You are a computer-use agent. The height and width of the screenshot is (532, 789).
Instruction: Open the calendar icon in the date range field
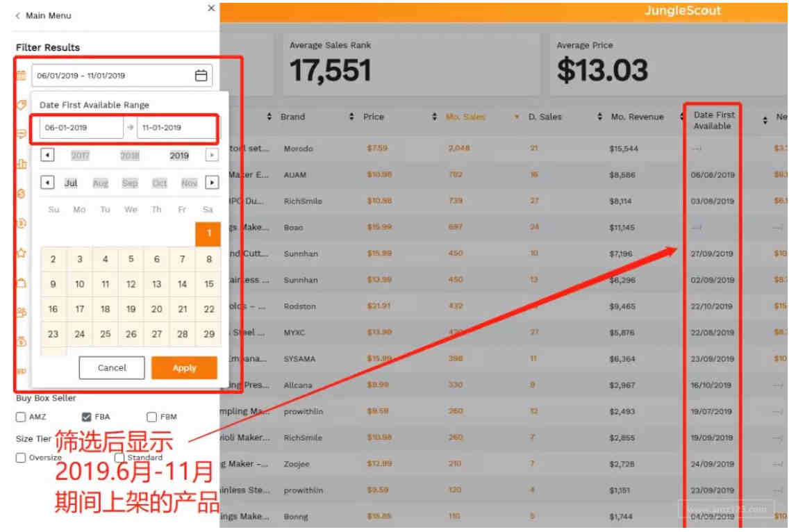(x=201, y=76)
